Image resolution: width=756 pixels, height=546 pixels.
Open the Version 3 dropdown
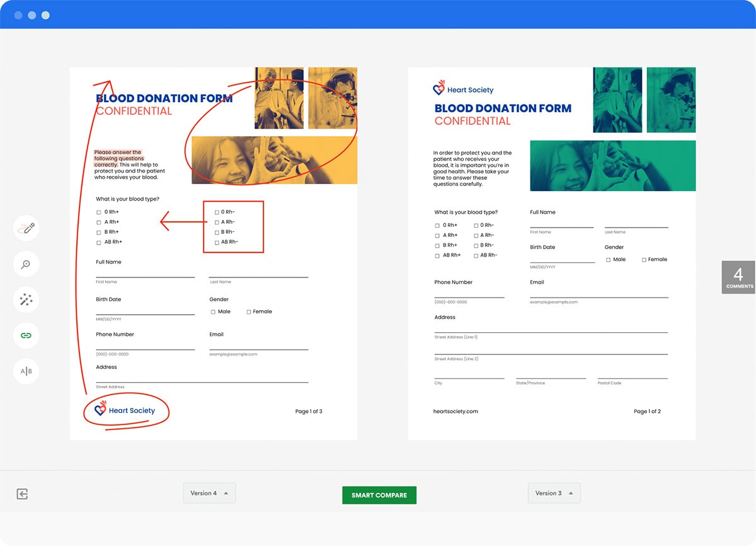(554, 493)
